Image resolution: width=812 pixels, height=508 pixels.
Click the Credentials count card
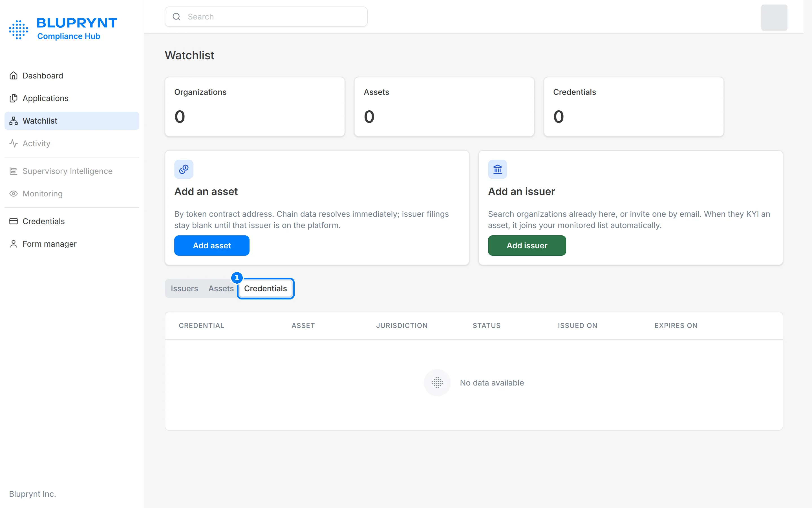pos(633,107)
